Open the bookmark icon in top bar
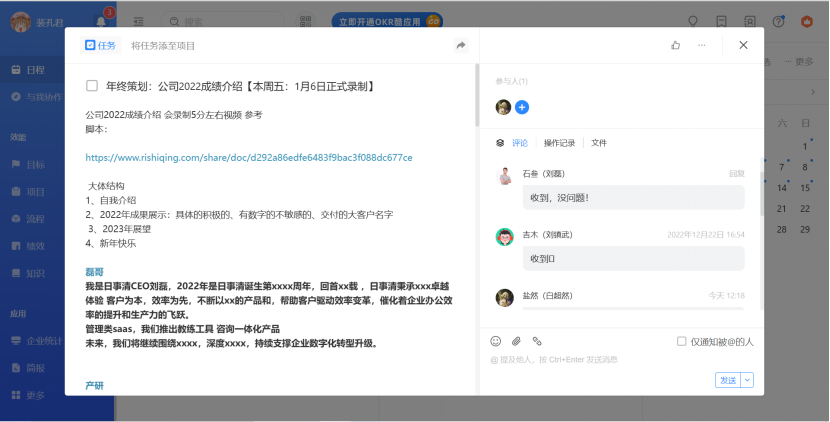830x422 pixels. point(721,22)
